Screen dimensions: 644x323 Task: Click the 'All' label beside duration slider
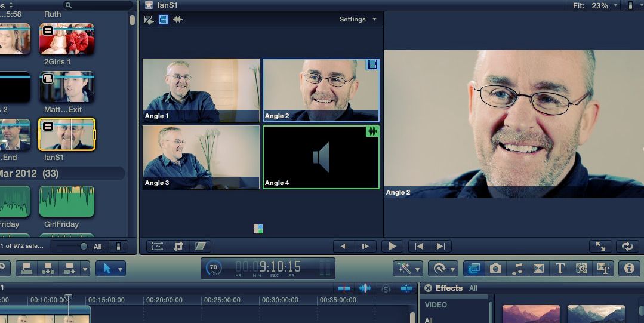point(97,247)
